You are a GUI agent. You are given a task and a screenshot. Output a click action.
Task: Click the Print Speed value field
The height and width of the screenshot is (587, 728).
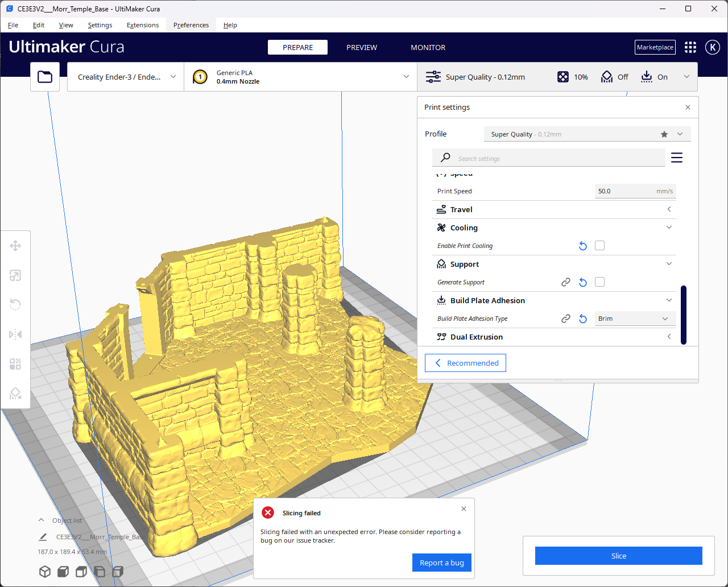click(626, 191)
